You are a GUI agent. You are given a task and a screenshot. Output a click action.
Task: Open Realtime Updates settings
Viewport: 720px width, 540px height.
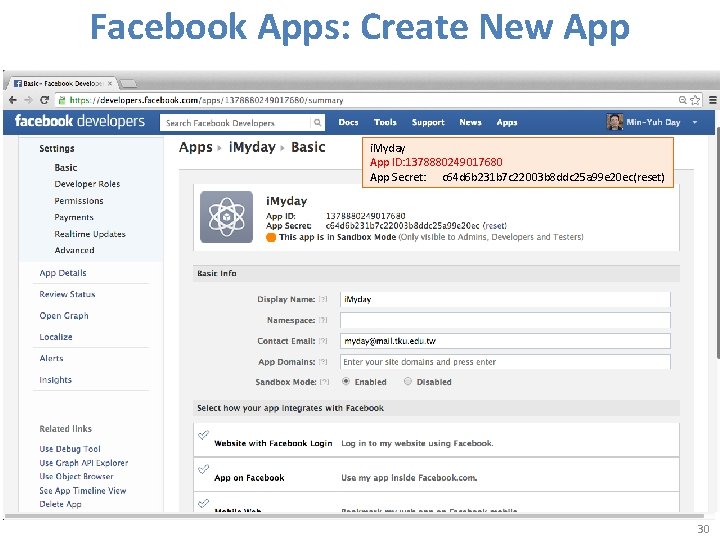click(90, 234)
